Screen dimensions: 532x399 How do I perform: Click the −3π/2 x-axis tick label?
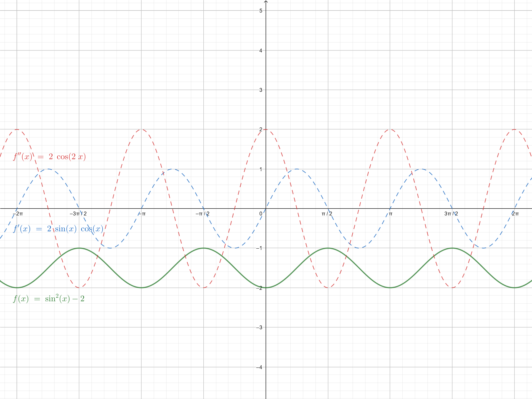click(x=78, y=214)
